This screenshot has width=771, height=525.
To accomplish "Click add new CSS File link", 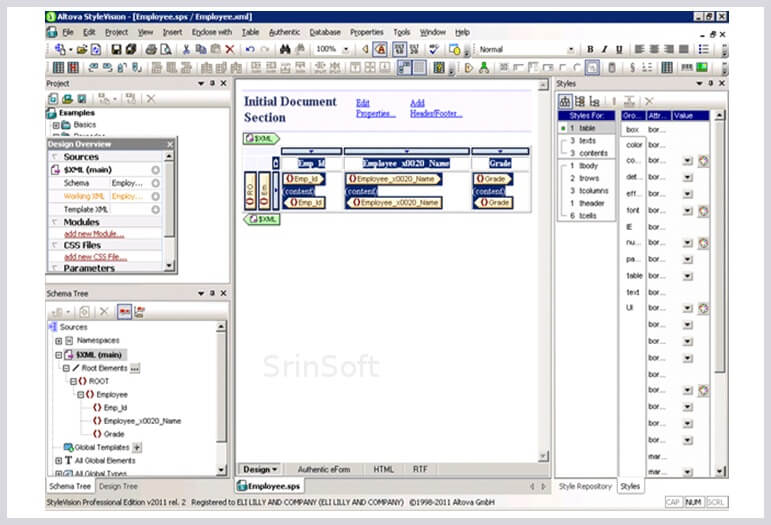I will [x=95, y=257].
